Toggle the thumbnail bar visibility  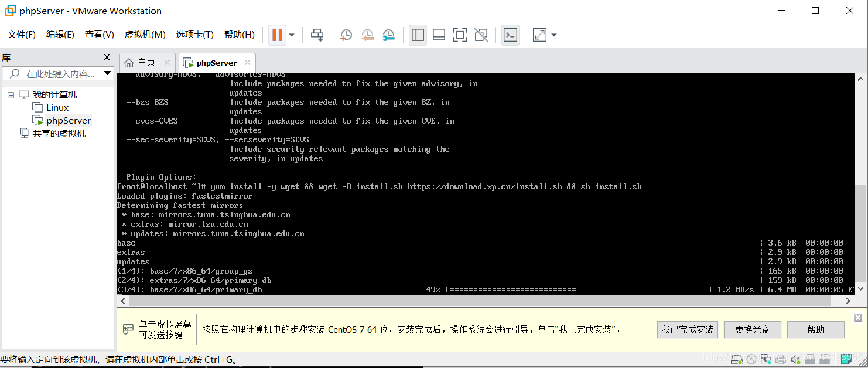(439, 35)
